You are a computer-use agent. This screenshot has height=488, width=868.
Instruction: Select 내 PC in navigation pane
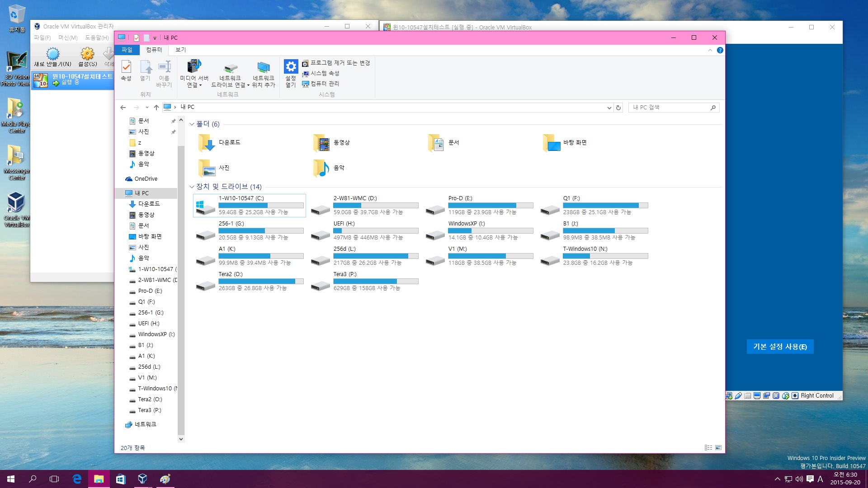coord(146,193)
